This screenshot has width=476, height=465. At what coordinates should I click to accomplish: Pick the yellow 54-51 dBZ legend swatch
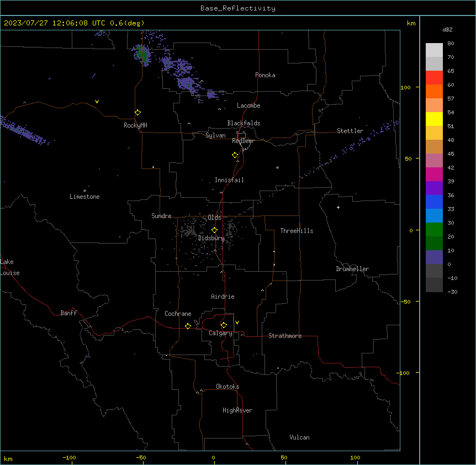click(434, 119)
